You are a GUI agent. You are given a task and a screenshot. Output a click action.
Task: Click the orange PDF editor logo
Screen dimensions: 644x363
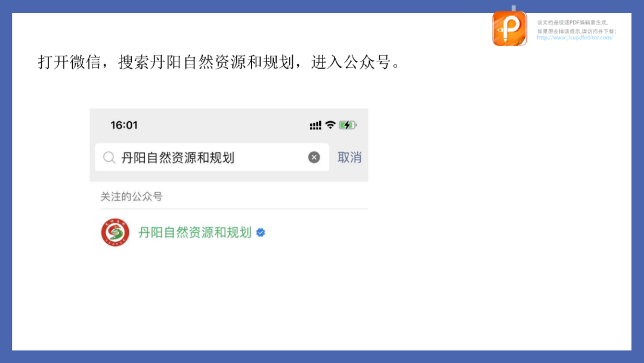(509, 29)
